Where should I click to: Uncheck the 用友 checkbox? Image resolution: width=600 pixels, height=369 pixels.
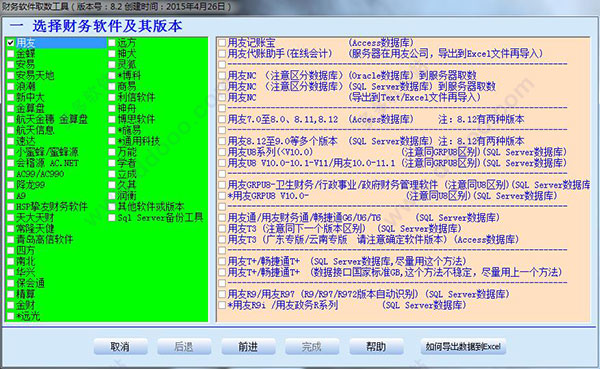click(11, 43)
